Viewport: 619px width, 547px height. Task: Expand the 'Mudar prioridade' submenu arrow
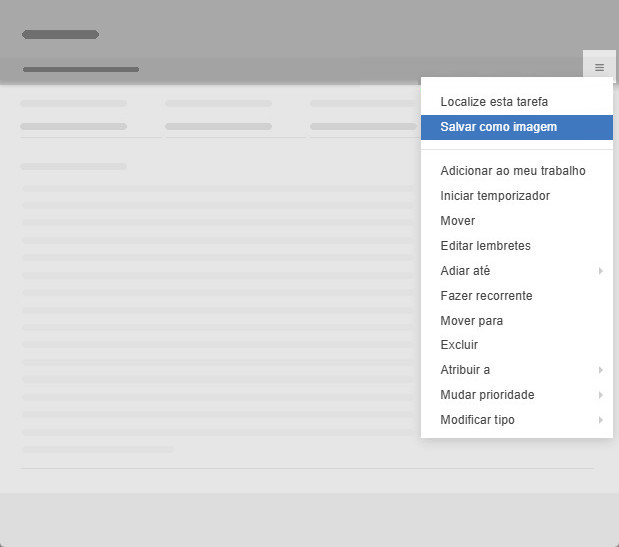tap(600, 395)
